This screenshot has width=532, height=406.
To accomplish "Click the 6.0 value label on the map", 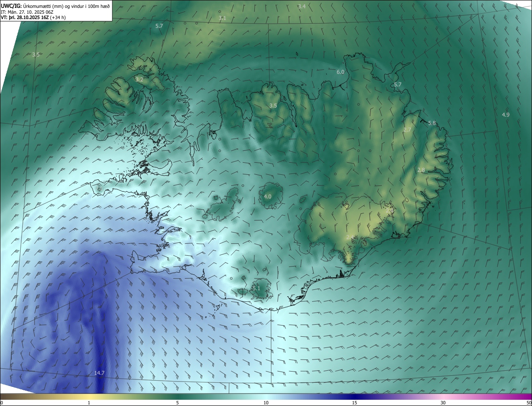I will pyautogui.click(x=340, y=72).
